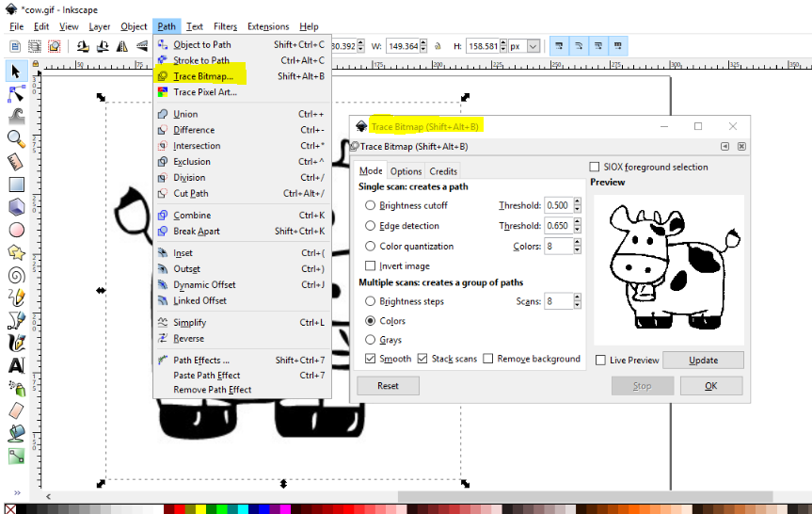812x514 pixels.
Task: Enable SIOX foreground selection checkbox
Action: click(x=594, y=167)
